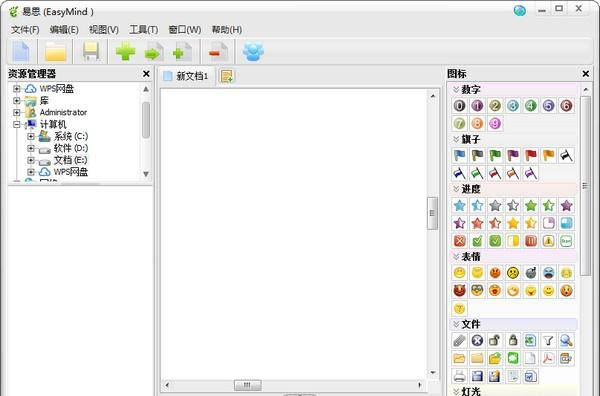The width and height of the screenshot is (600, 396).
Task: Choose the frowning sad face emoticon
Action: click(x=513, y=273)
